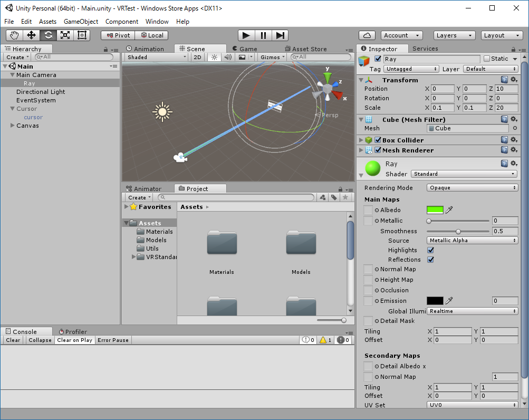Open the Layers dropdown
Viewport: 529px width, 420px height.
click(454, 35)
